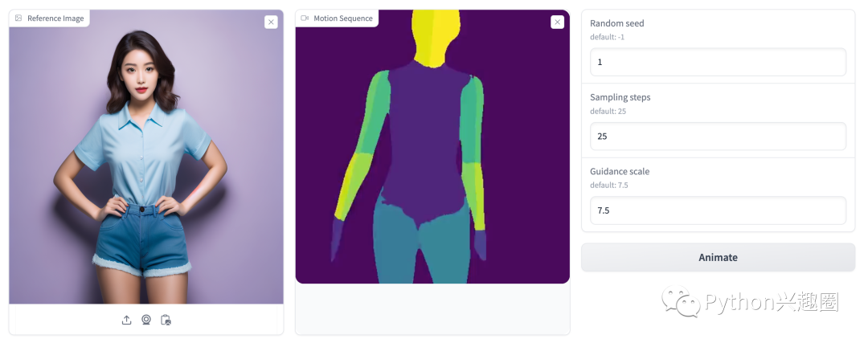
Task: Click the 'Guidance scale' label
Action: coord(620,172)
